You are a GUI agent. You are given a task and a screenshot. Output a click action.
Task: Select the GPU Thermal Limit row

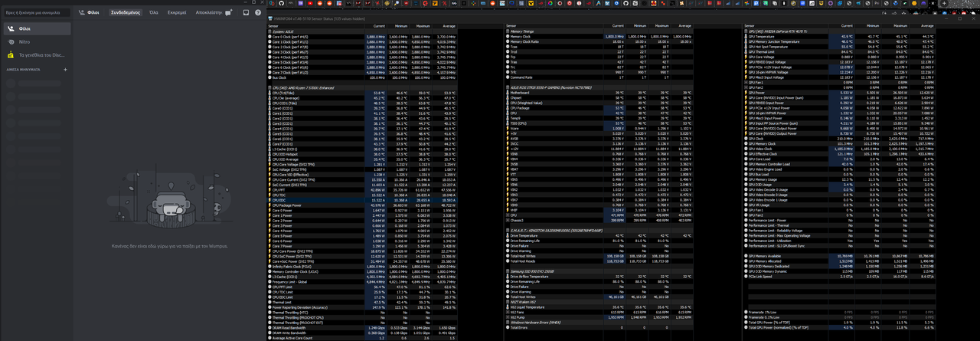840,51
